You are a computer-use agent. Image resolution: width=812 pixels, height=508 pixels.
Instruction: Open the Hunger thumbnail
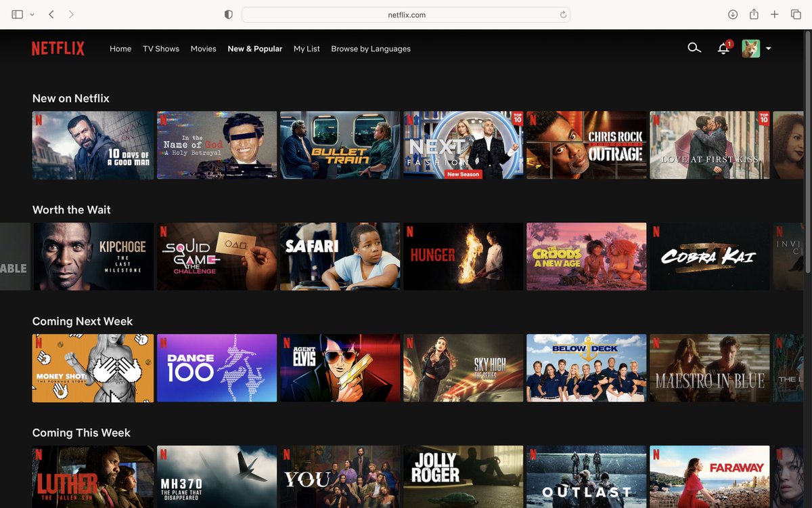point(464,257)
